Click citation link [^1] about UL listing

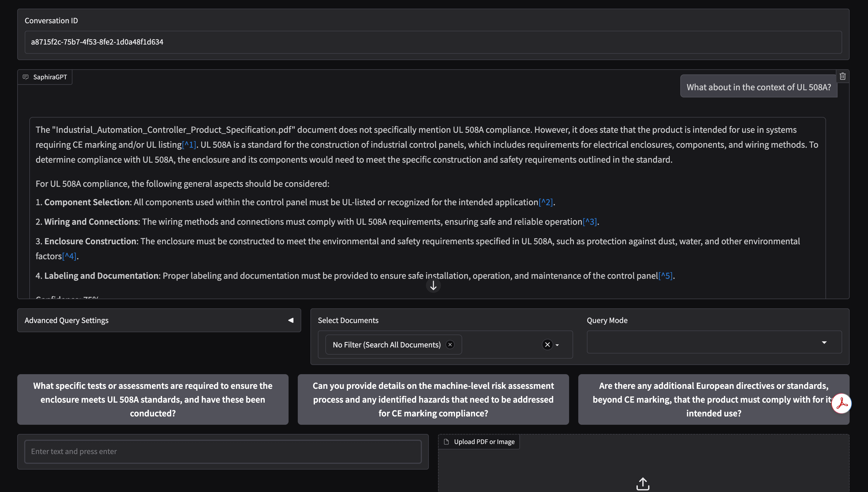[189, 145]
